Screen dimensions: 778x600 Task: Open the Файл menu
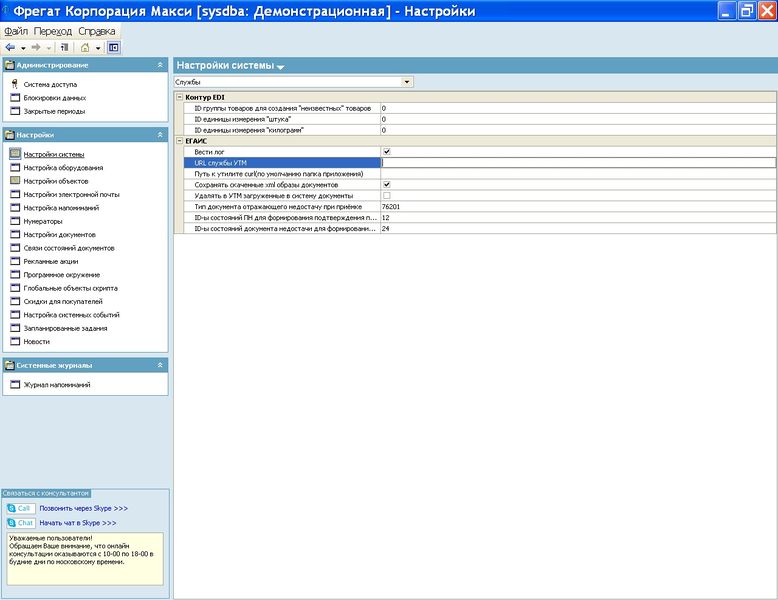16,31
